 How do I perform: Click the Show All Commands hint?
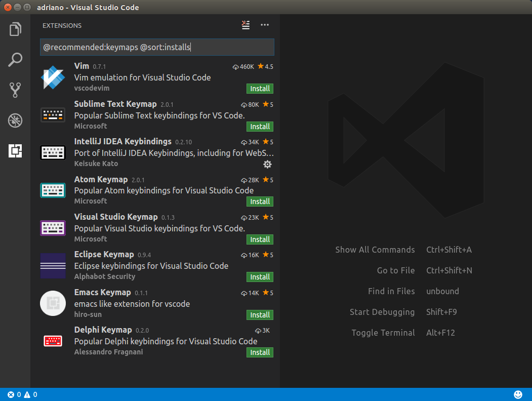point(375,250)
